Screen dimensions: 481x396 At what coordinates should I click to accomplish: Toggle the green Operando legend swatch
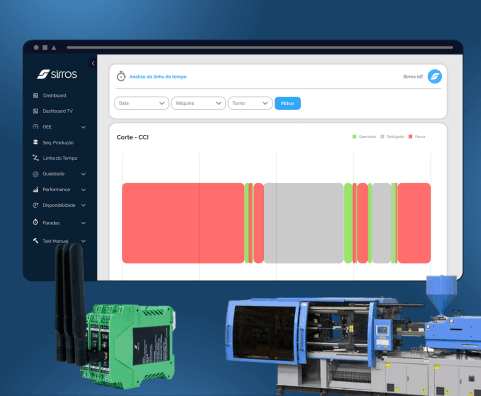coord(354,137)
